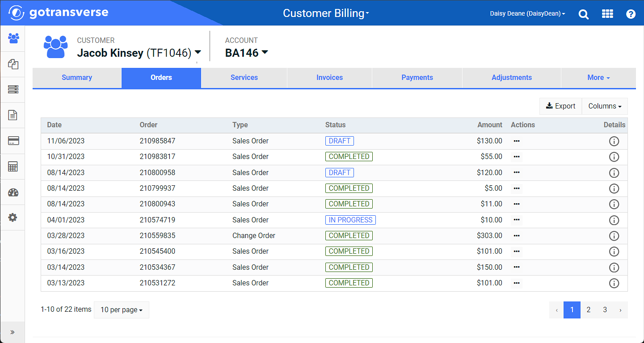644x343 pixels.
Task: Open actions menu for order 210983817
Action: tap(517, 156)
